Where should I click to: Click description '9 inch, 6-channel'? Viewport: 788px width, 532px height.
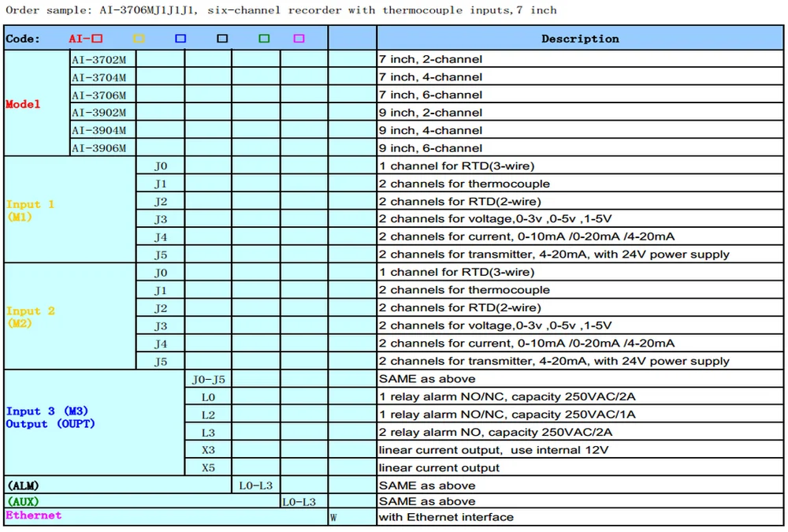(x=431, y=148)
